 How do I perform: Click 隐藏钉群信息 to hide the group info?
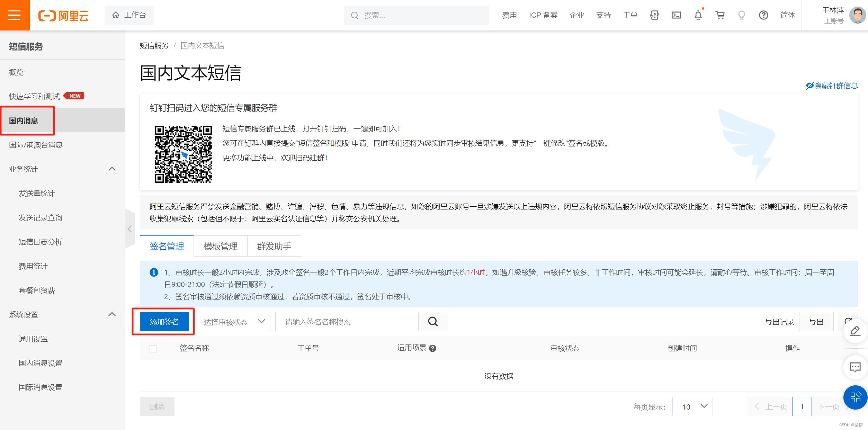832,86
